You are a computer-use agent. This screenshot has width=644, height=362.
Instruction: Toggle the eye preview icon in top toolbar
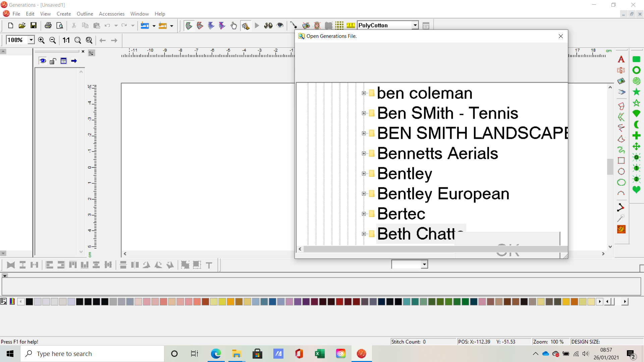coord(280,25)
